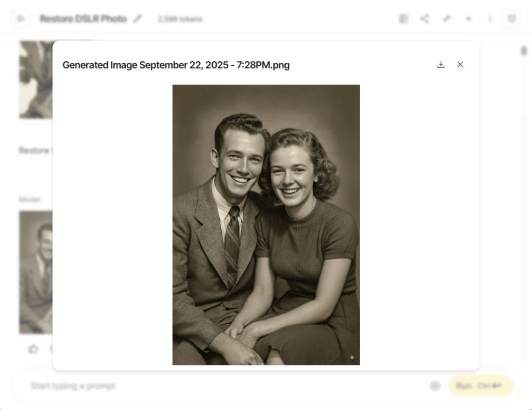Image resolution: width=532 pixels, height=410 pixels.
Task: Click the Restore DSLR Photo title text
Action: [x=83, y=19]
